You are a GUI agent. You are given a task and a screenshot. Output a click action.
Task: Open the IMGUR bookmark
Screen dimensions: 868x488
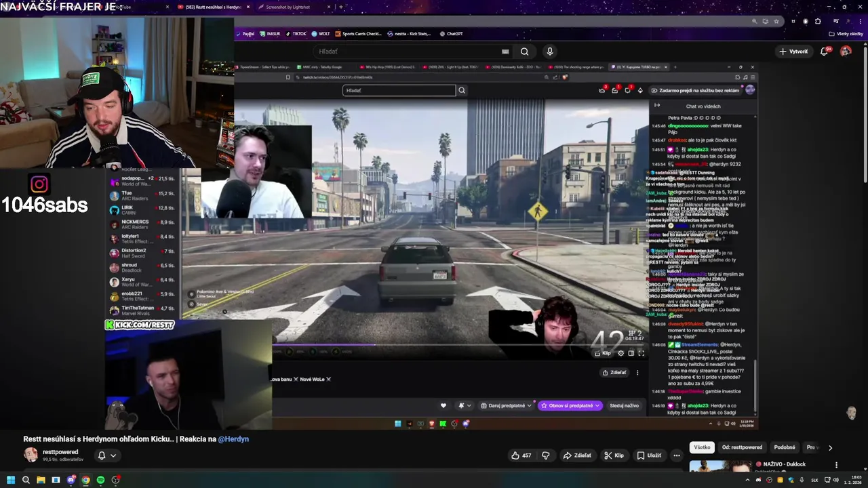point(270,33)
